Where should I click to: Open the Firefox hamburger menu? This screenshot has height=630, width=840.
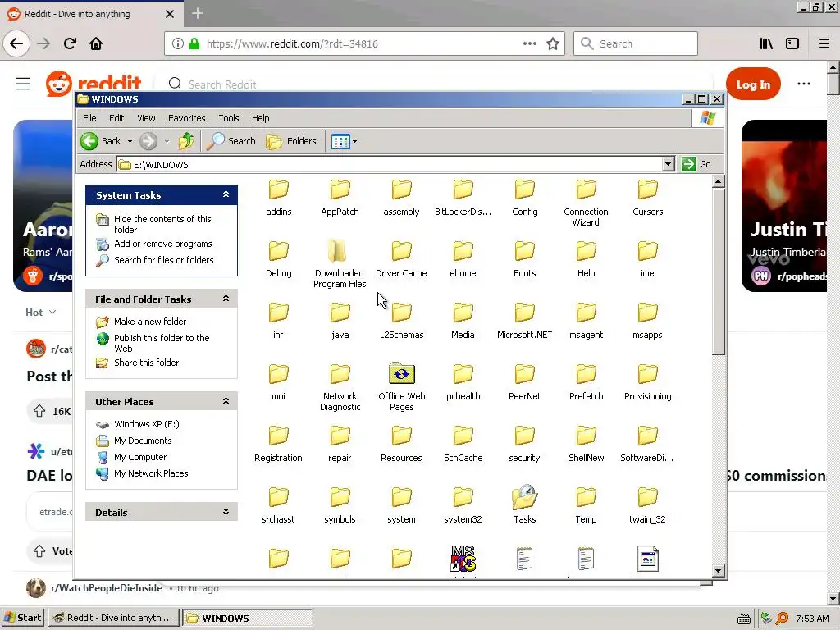tap(824, 43)
